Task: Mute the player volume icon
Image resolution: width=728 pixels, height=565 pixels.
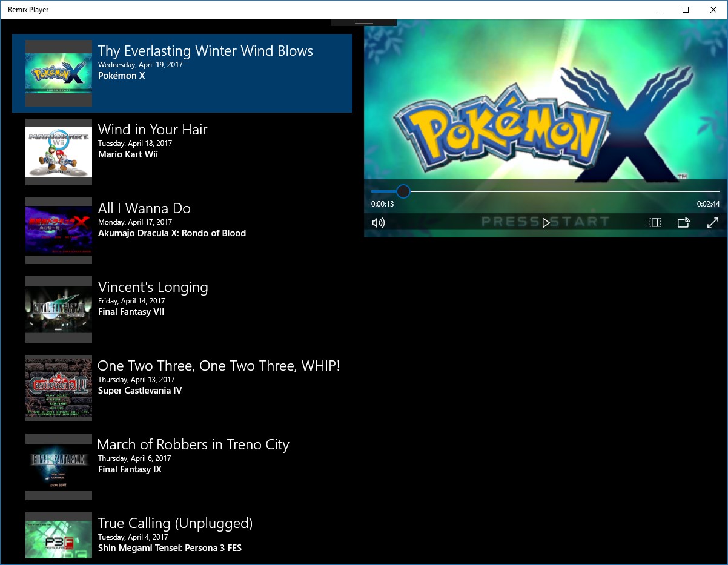Action: pyautogui.click(x=379, y=223)
